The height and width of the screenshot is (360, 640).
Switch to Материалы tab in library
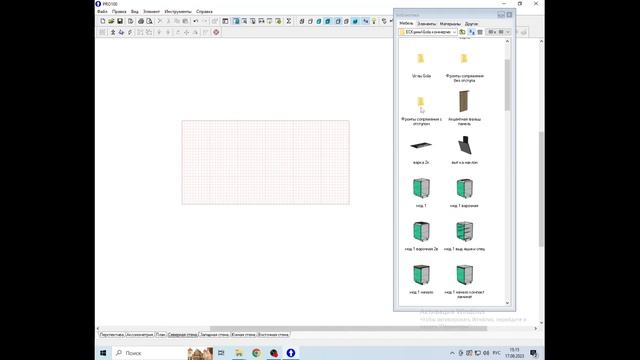450,24
